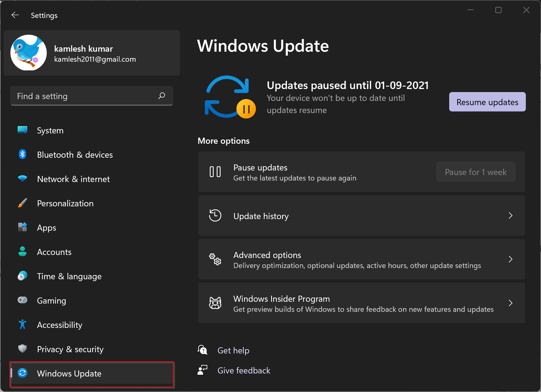The image size is (541, 392).
Task: Click the Accessibility figure icon
Action: (x=22, y=325)
